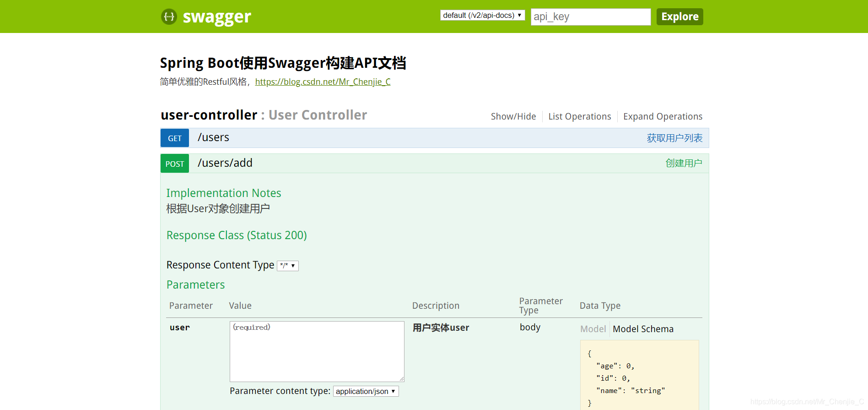The height and width of the screenshot is (410, 868).
Task: Open the Response Content Type dropdown
Action: 288,266
